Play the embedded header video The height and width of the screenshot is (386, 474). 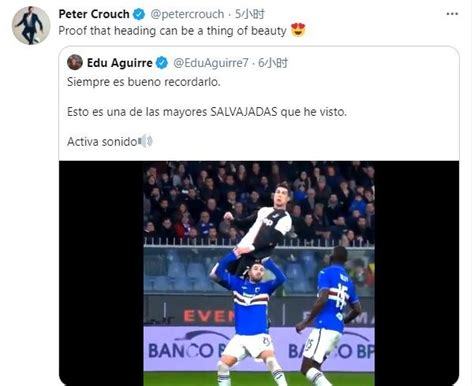[x=259, y=273]
